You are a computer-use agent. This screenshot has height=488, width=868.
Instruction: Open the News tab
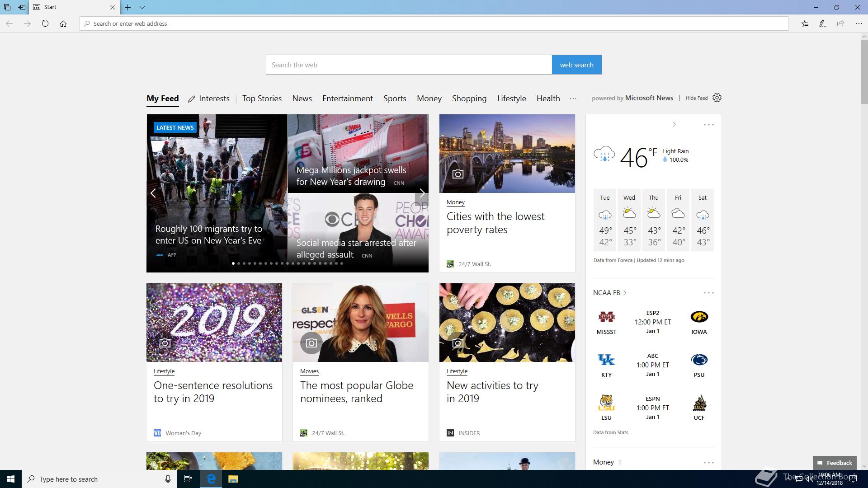tap(302, 99)
